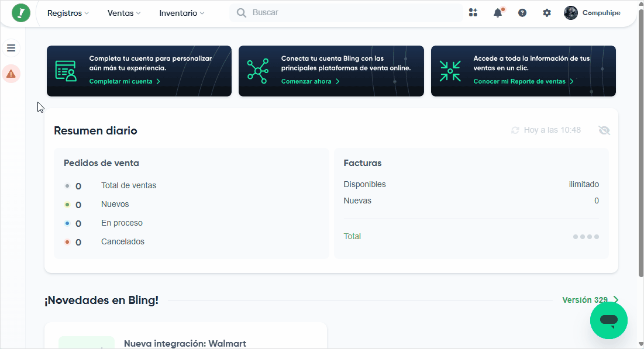The height and width of the screenshot is (349, 644).
Task: Open the help question mark icon
Action: [x=522, y=13]
